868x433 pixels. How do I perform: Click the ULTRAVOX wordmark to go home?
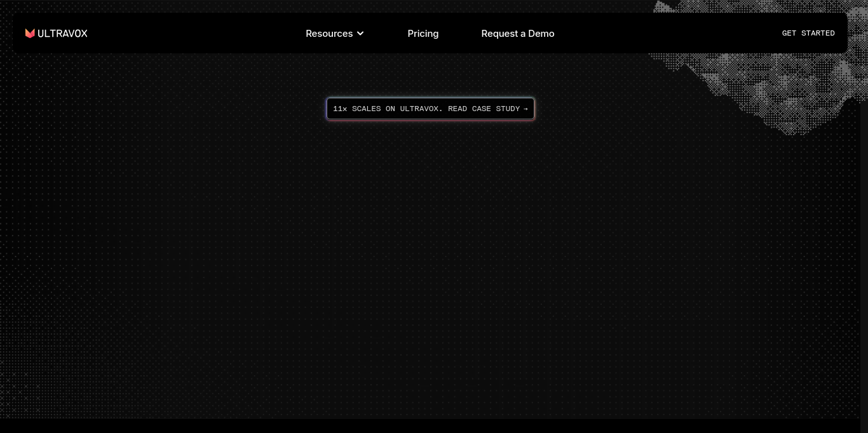tap(62, 34)
